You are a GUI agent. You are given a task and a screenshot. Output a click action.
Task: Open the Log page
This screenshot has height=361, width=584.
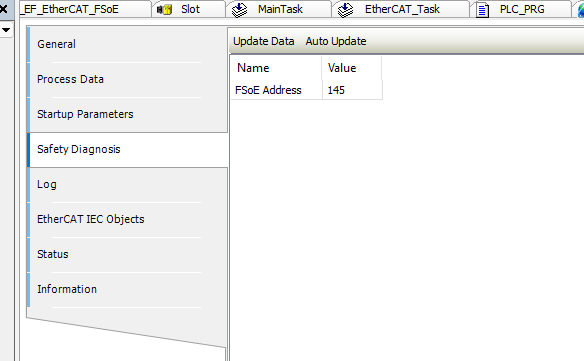[x=128, y=184]
